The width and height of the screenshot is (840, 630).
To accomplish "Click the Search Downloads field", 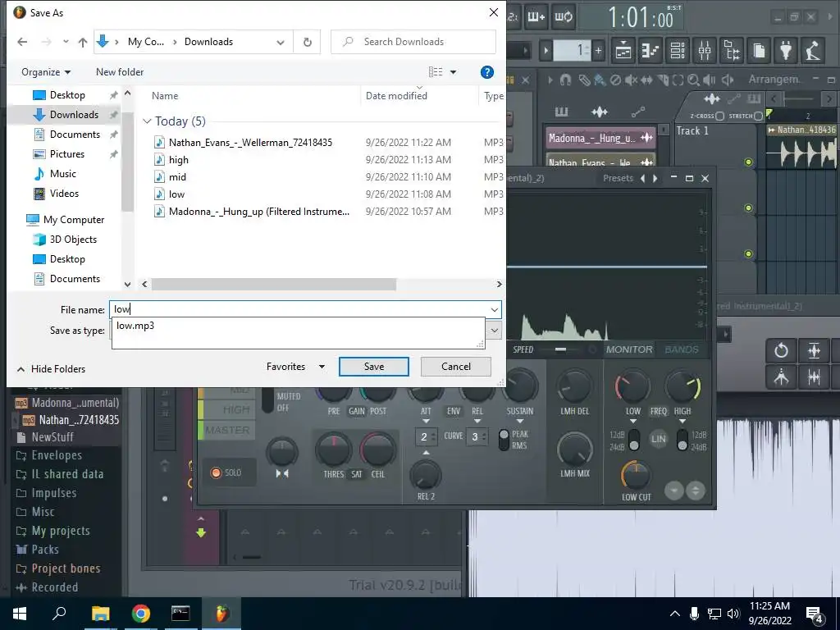I will 413,42.
